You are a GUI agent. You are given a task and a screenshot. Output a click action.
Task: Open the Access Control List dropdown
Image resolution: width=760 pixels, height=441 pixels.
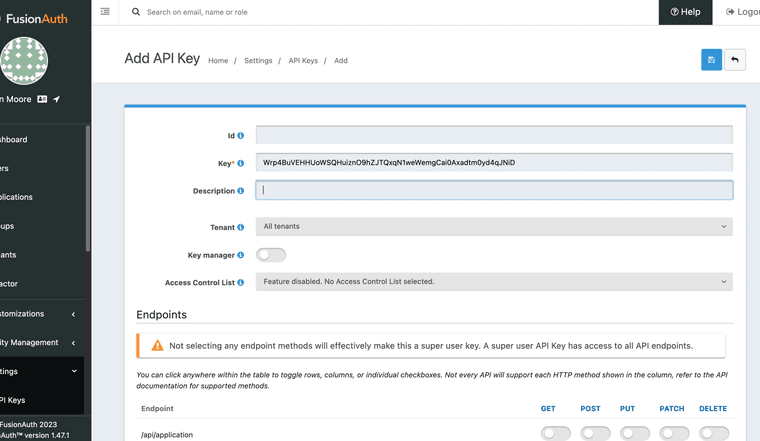494,282
